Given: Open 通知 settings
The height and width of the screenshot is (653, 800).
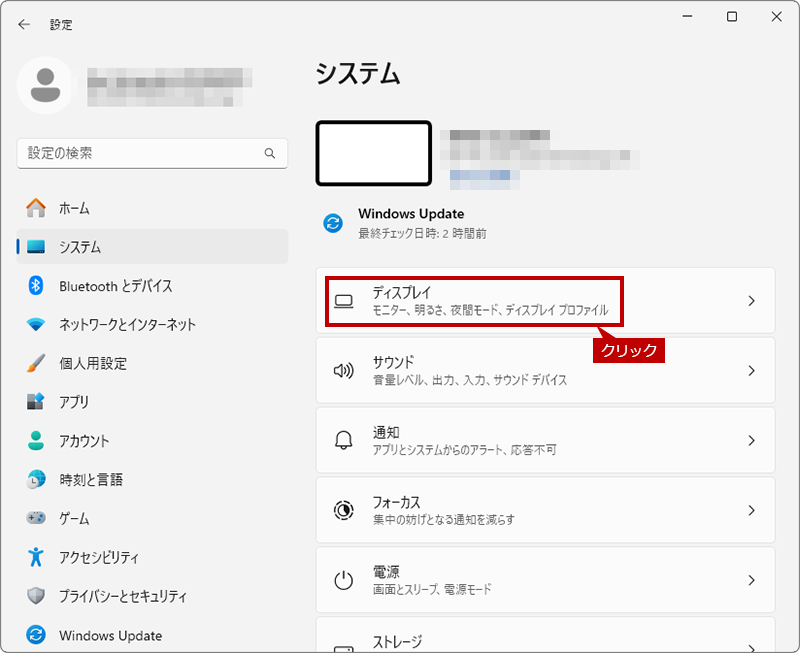Looking at the screenshot, I should 545,440.
